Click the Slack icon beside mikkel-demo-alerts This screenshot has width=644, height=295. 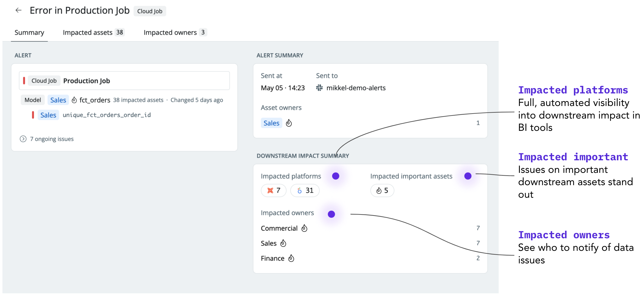319,88
